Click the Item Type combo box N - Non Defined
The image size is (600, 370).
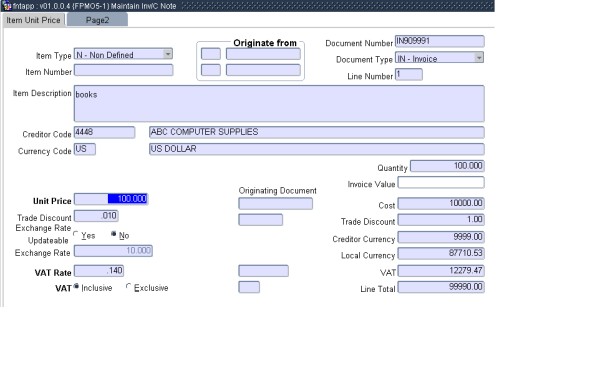click(123, 54)
